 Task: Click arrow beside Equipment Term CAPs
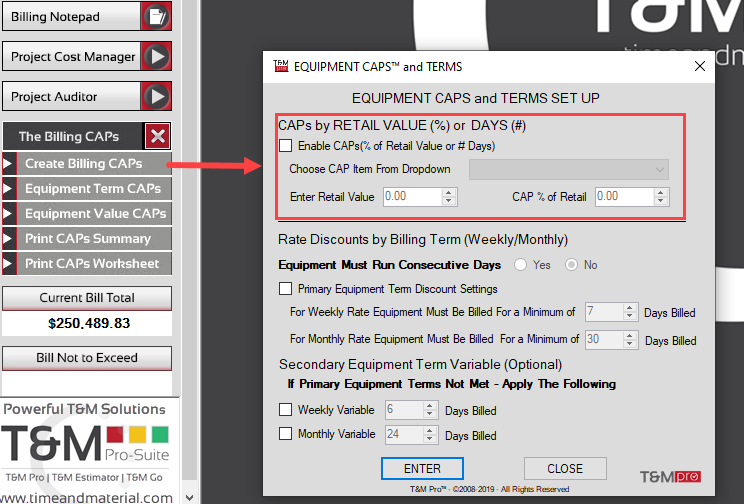[x=9, y=189]
